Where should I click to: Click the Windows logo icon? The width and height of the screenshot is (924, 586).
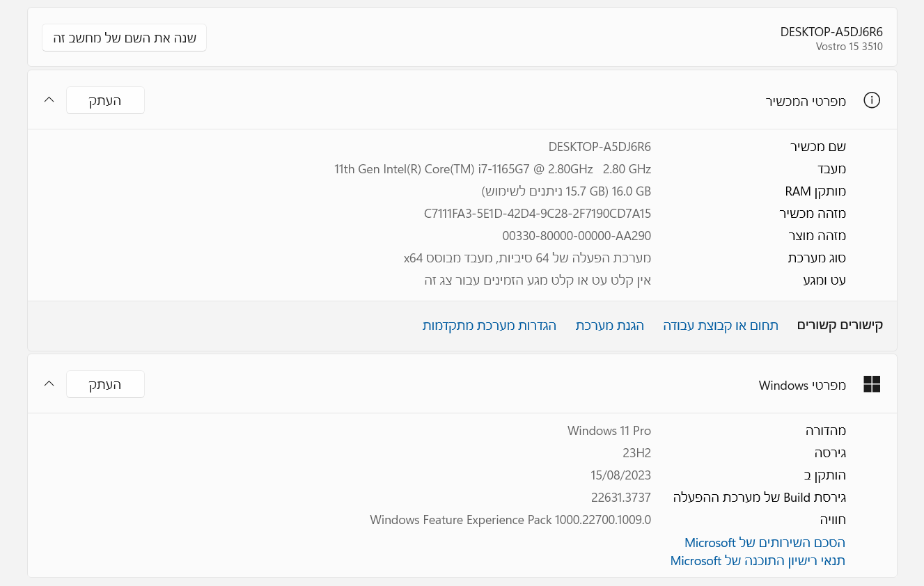(x=871, y=384)
